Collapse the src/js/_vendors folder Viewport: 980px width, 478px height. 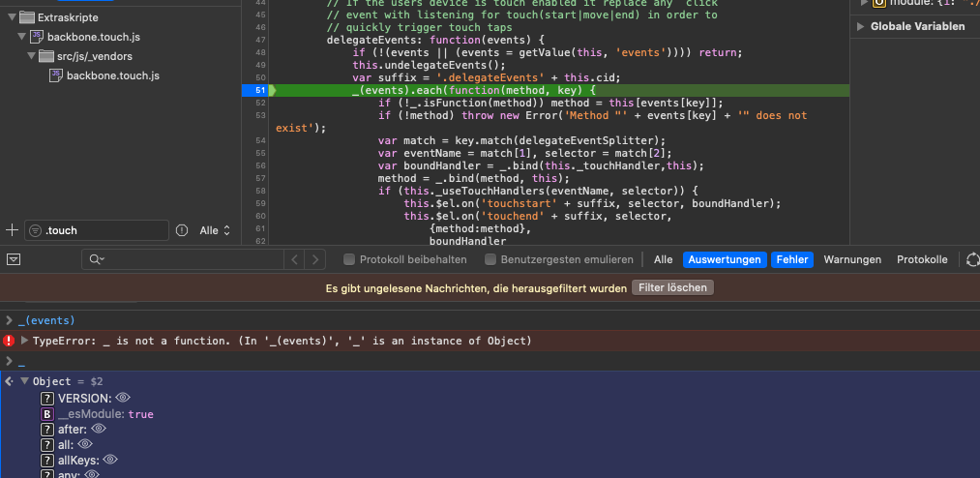point(31,56)
